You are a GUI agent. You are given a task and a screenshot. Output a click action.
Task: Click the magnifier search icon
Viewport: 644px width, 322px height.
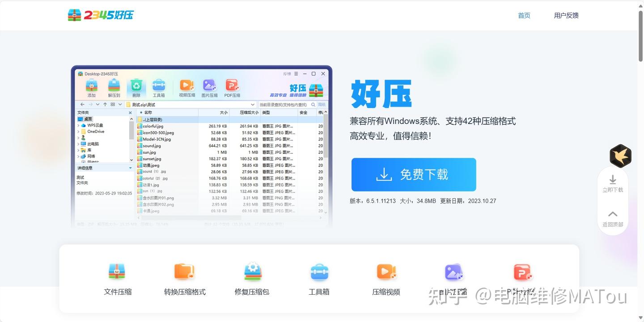[x=313, y=105]
